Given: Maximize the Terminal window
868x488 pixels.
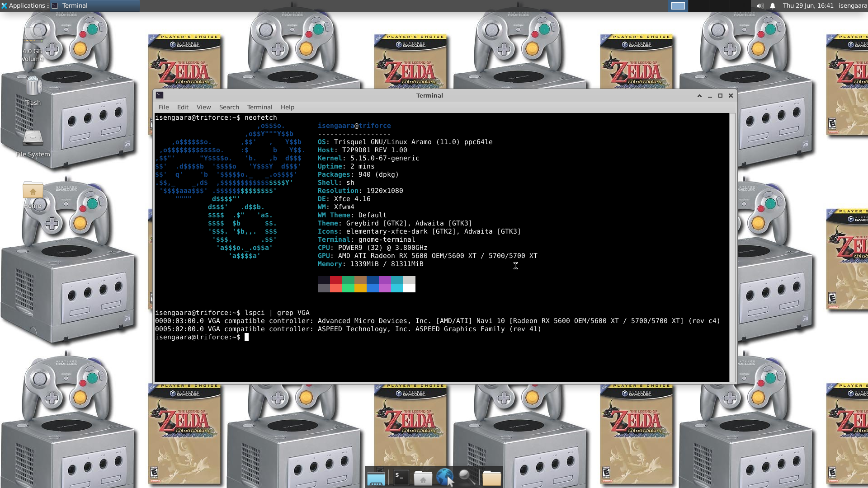Looking at the screenshot, I should [x=720, y=95].
